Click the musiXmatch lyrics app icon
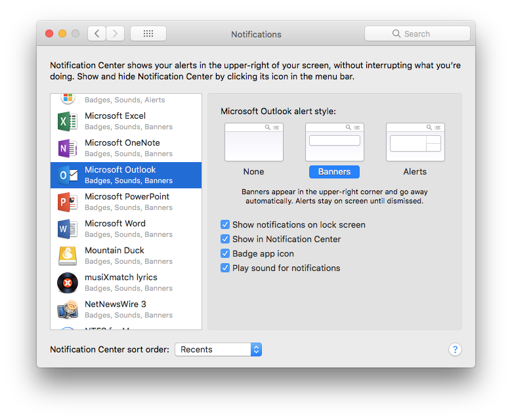The width and height of the screenshot is (512, 420). [68, 283]
